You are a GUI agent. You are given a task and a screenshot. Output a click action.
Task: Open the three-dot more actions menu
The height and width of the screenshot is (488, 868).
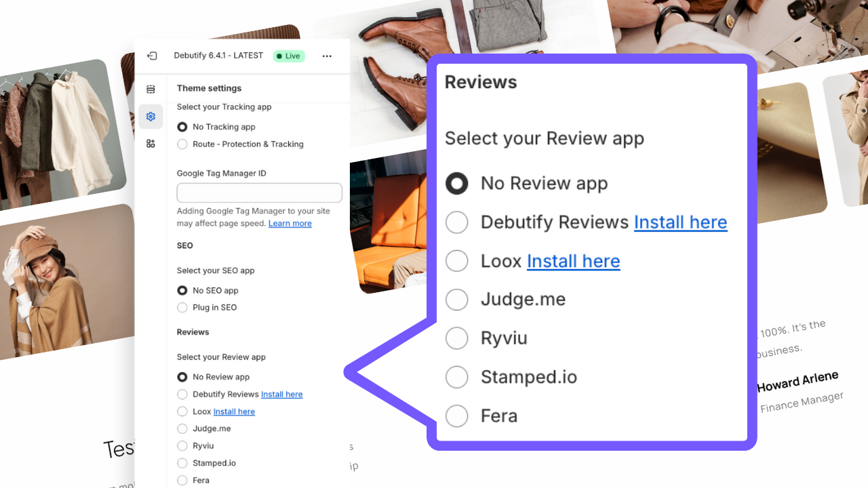(327, 56)
